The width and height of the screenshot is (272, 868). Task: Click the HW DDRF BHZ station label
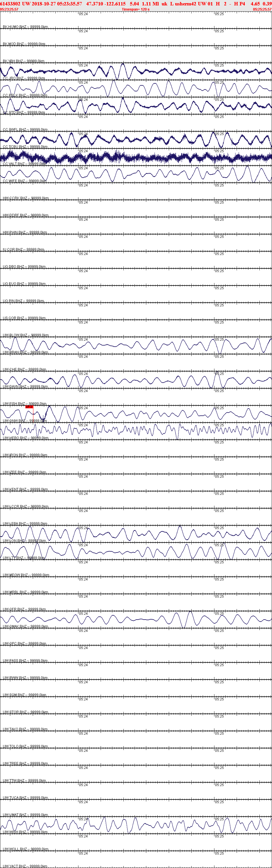[26, 215]
